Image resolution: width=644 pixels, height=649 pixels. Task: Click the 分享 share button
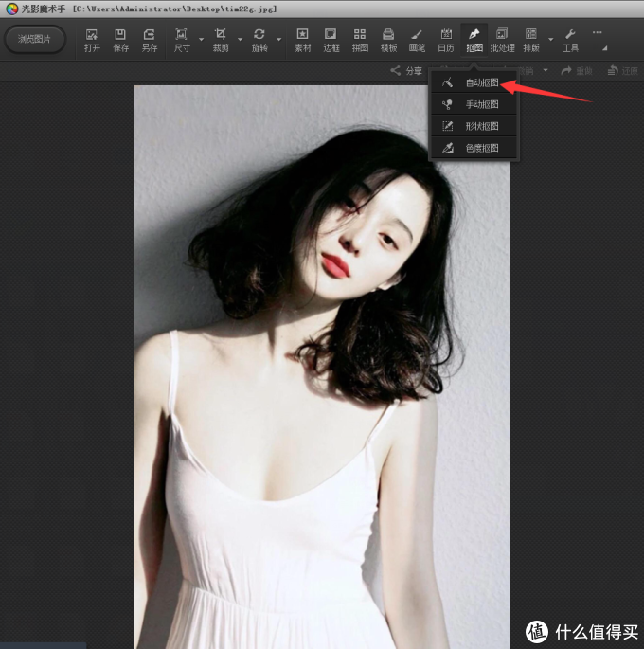406,71
